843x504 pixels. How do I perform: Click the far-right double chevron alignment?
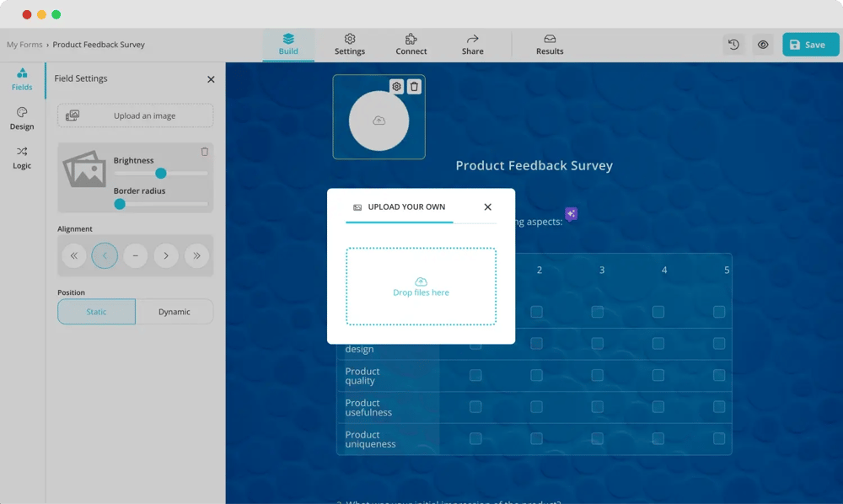click(196, 255)
